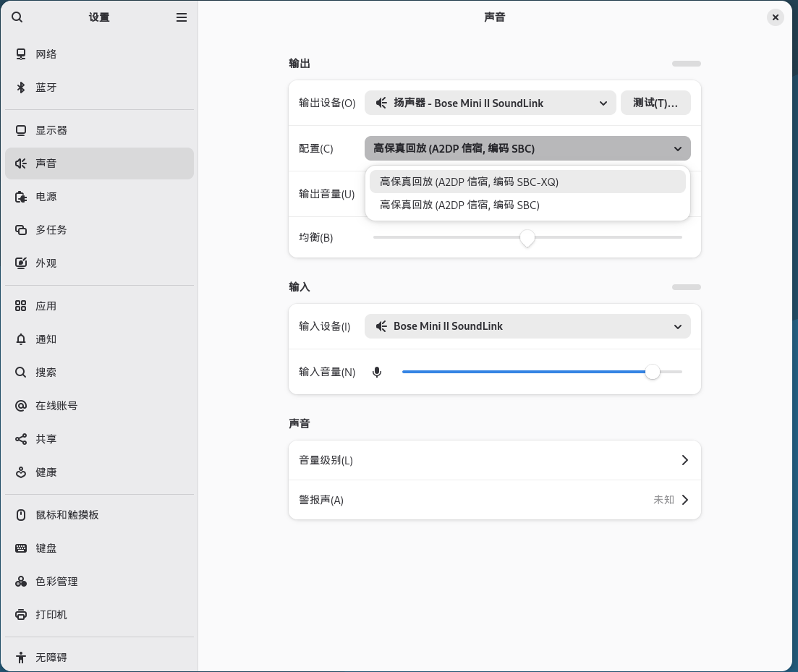The image size is (798, 672).
Task: Click the 网络 network icon
Action: [21, 54]
